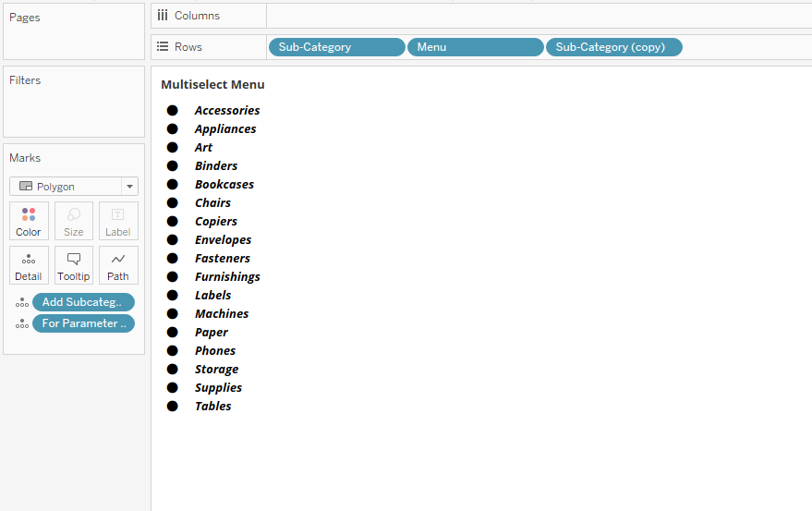
Task: Click the black dot next to Chairs
Action: [173, 203]
